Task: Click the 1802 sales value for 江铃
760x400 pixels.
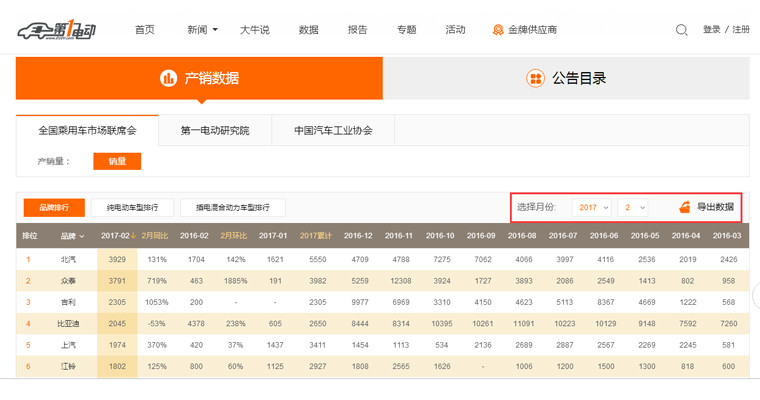Action: click(117, 366)
